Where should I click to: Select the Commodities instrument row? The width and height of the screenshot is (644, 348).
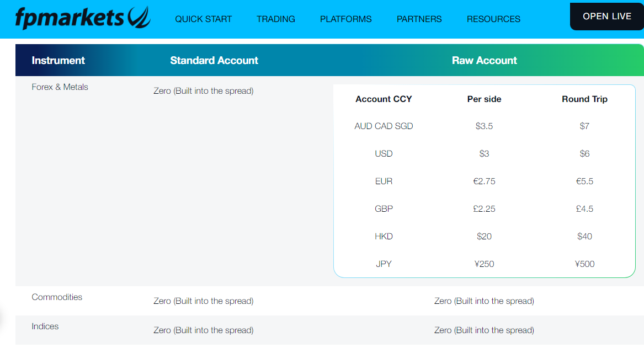tap(57, 297)
